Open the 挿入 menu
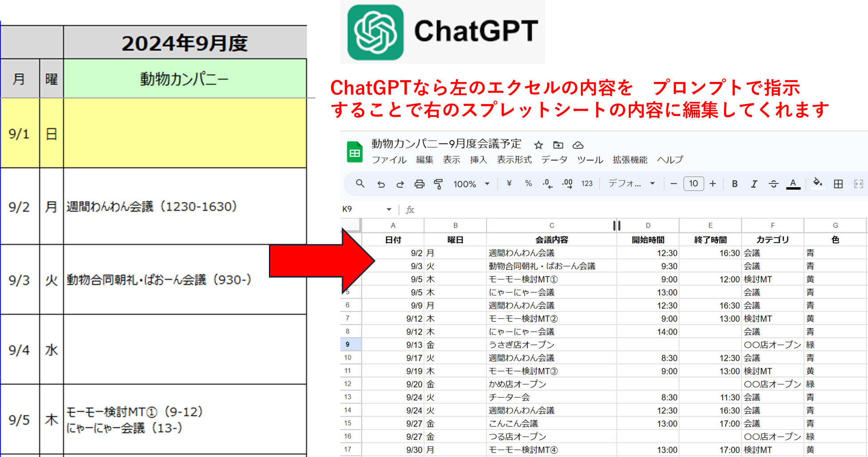Image resolution: width=868 pixels, height=457 pixels. (x=479, y=160)
